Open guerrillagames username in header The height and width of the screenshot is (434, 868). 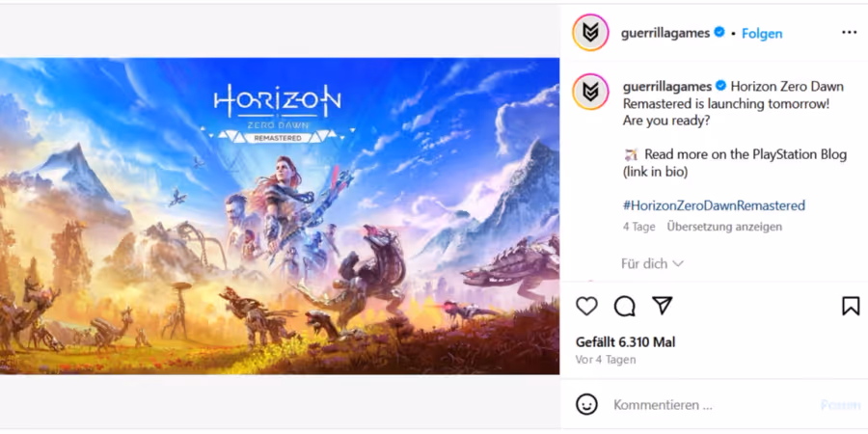pos(665,33)
